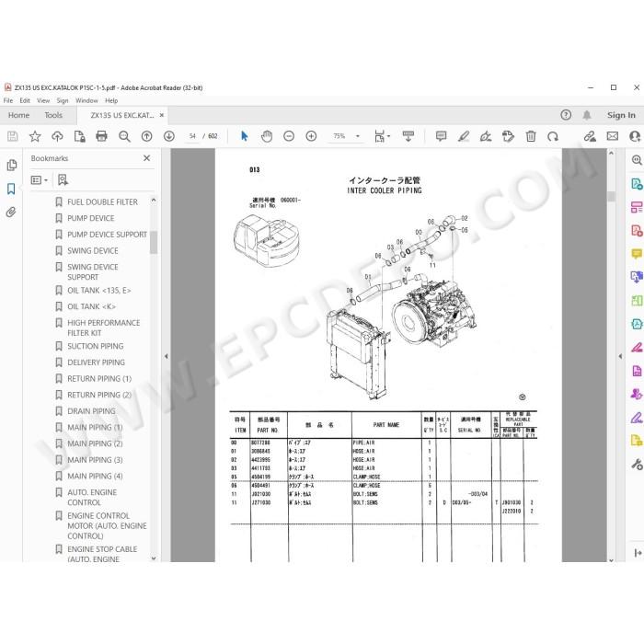Select the Highlight text pen tool
The image size is (644, 644).
point(464,136)
